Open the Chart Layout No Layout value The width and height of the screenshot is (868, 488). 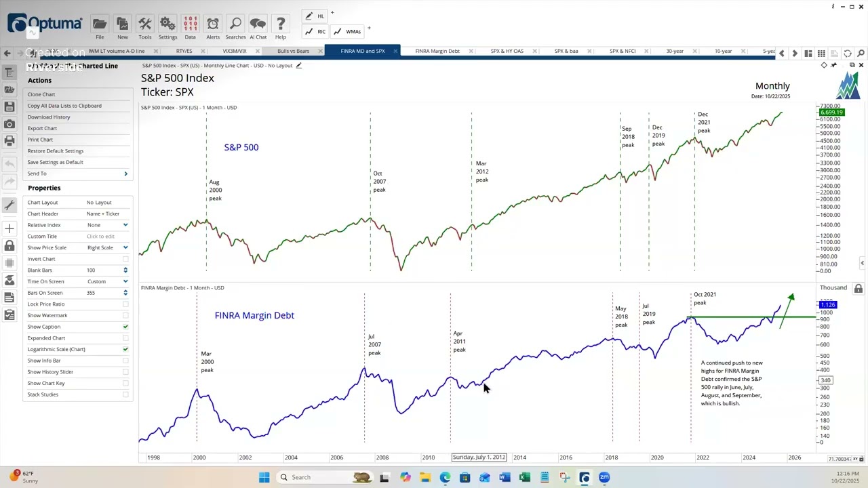(x=99, y=203)
